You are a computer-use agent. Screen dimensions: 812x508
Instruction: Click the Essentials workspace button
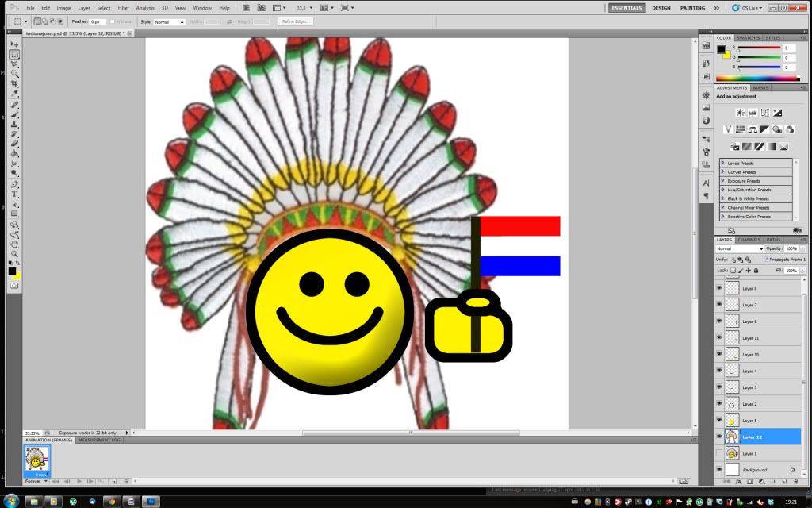point(626,8)
